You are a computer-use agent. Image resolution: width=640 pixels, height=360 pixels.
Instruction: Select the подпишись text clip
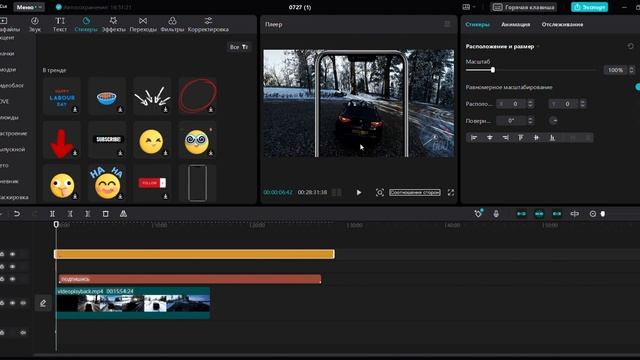pyautogui.click(x=190, y=279)
